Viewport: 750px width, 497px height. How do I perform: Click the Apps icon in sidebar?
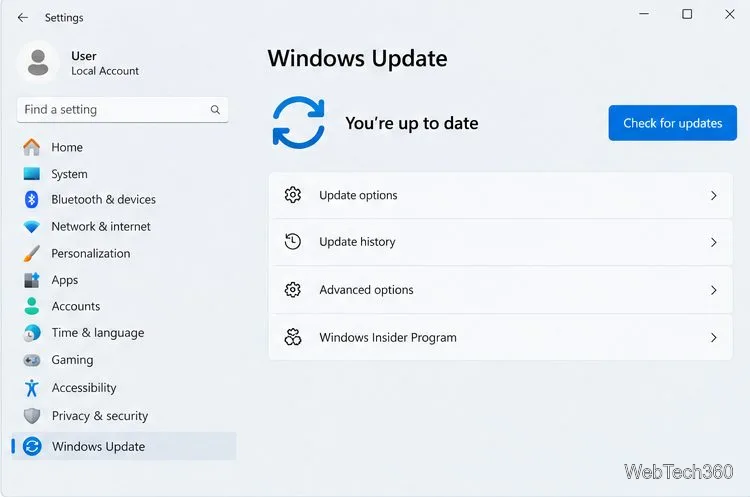pos(32,280)
